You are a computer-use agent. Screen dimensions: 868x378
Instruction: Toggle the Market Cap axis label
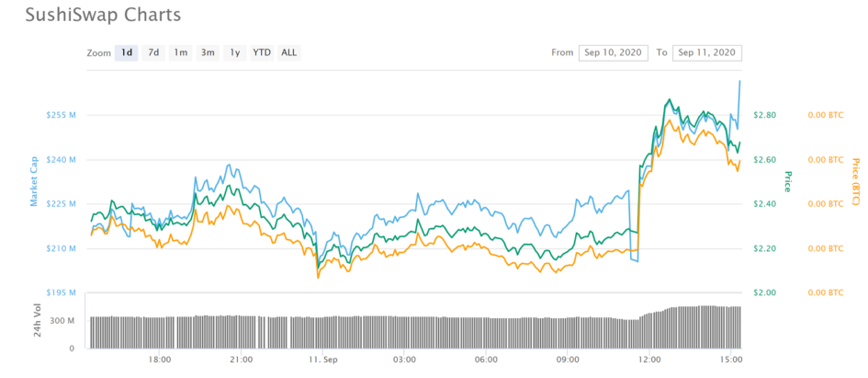click(x=34, y=180)
